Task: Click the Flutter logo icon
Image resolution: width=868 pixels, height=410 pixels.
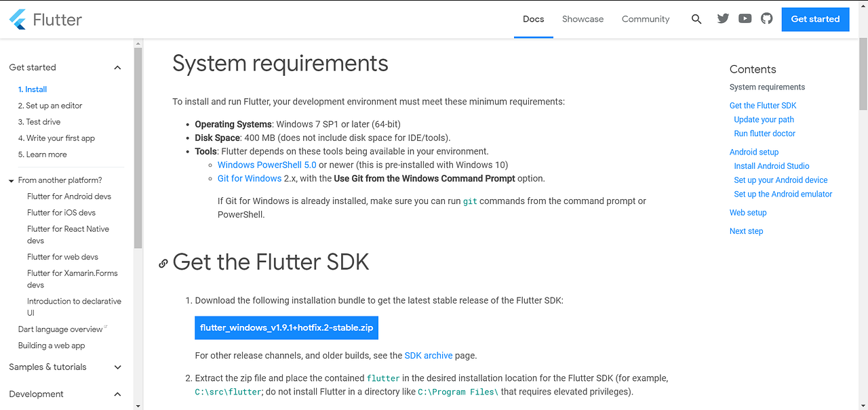Action: tap(16, 19)
